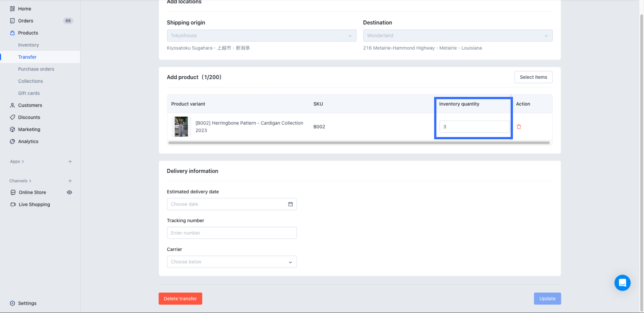Expand the Destination Wonderland dropdown
The width and height of the screenshot is (644, 313).
[457, 36]
